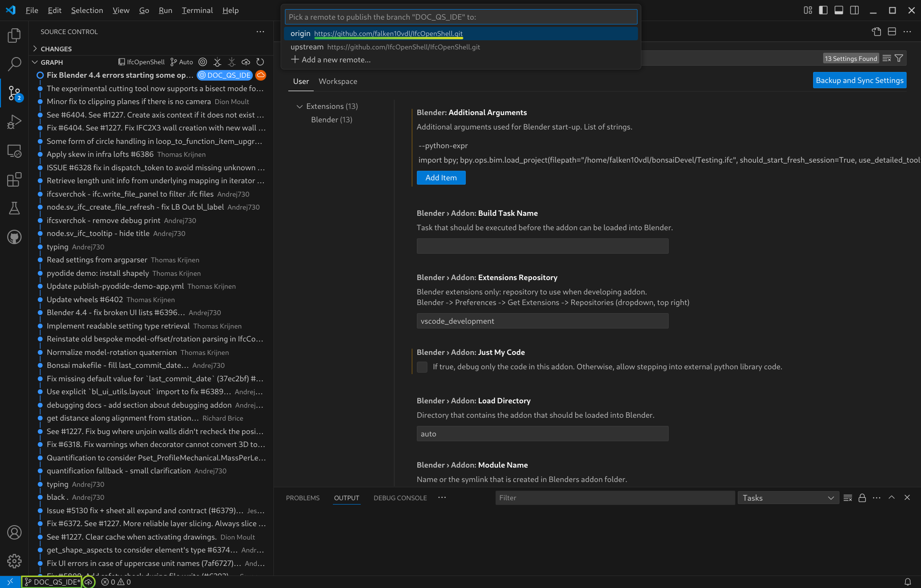
Task: Click DOC_QS_IDE branch in status bar
Action: point(53,582)
